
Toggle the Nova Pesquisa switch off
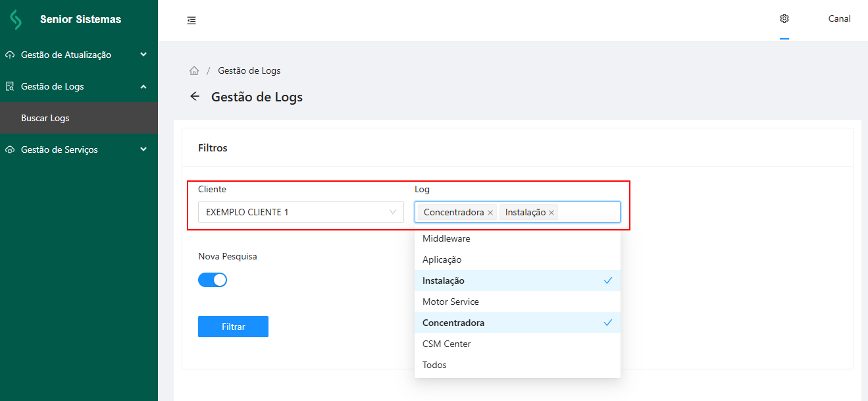pos(213,280)
